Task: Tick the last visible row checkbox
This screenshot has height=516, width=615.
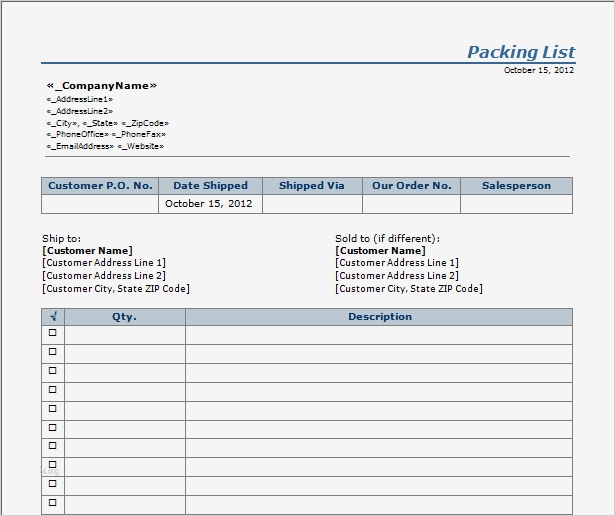Action: [53, 502]
